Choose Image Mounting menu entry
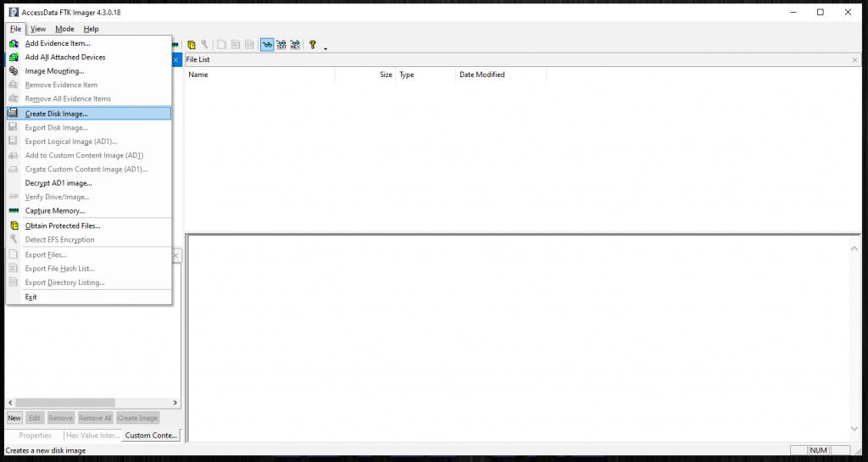868x462 pixels. (88, 71)
